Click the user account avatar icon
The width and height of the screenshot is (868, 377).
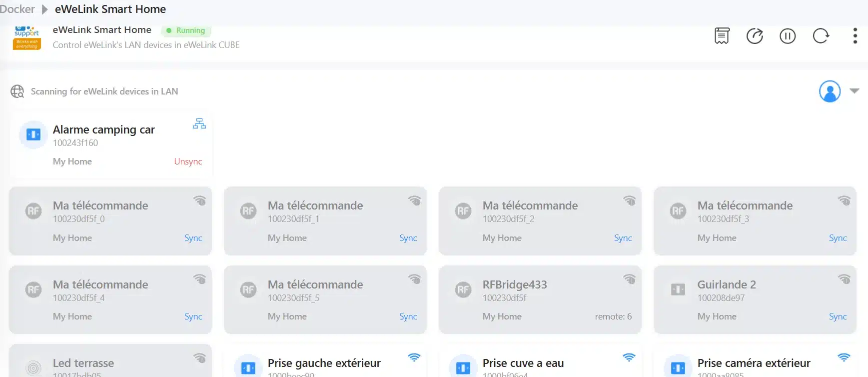pyautogui.click(x=830, y=91)
